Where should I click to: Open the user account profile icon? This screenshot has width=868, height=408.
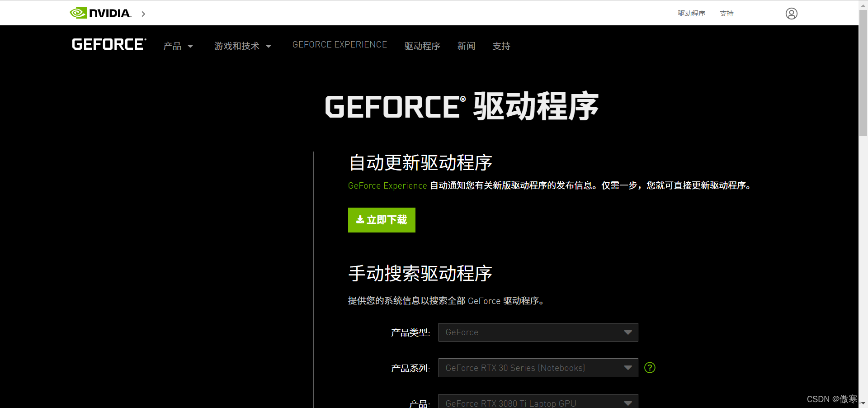(x=791, y=14)
